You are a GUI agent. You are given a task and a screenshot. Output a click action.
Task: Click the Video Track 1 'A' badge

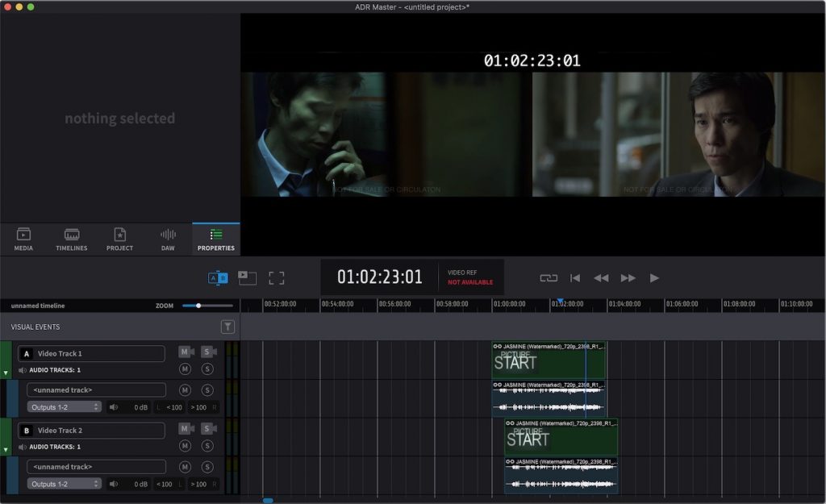tap(27, 354)
